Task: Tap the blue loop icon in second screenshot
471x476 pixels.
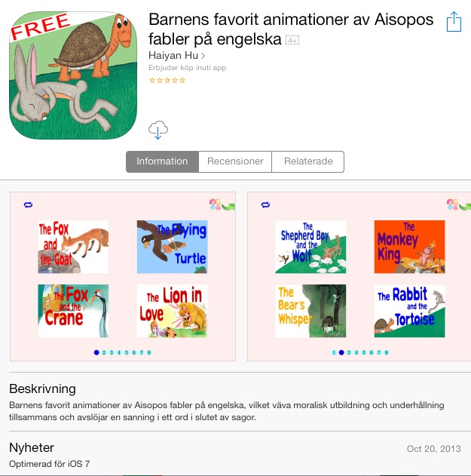Action: click(x=265, y=204)
